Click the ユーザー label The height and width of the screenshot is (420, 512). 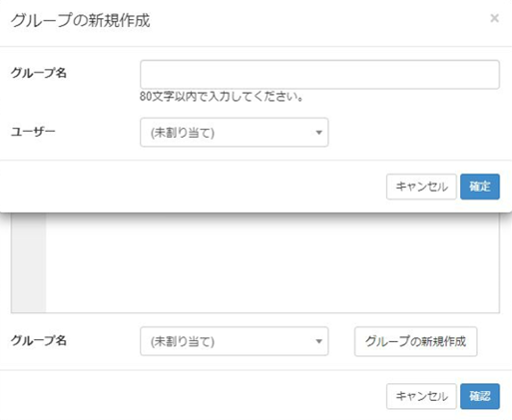pos(33,132)
